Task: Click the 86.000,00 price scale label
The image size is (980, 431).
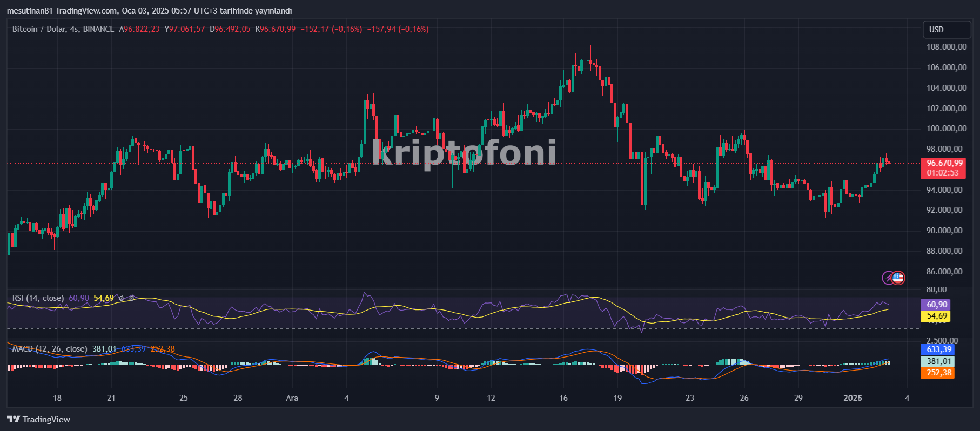Action: [x=944, y=272]
